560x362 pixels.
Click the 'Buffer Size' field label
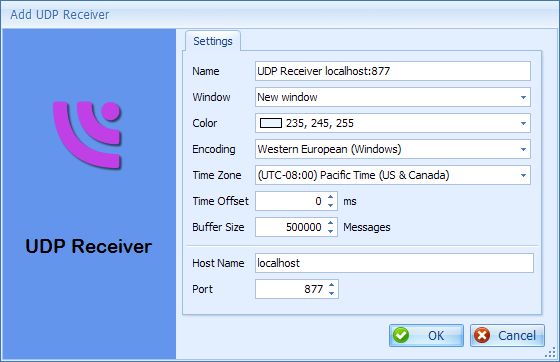point(218,227)
